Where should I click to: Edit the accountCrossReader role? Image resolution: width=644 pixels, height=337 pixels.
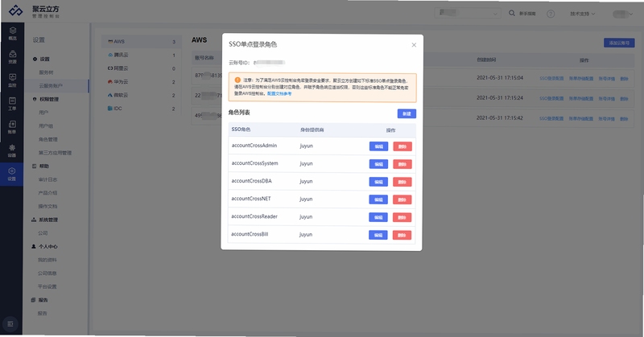[378, 217]
